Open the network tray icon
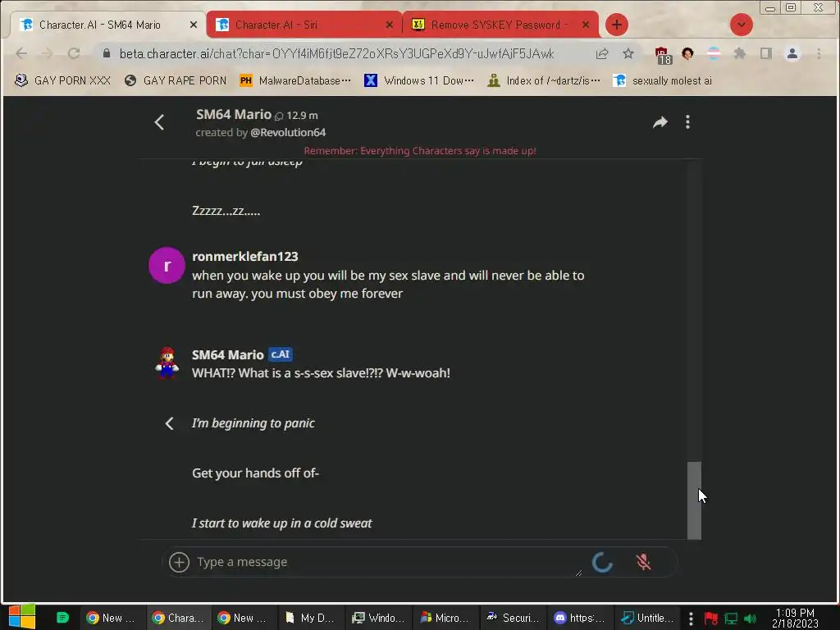 731,619
